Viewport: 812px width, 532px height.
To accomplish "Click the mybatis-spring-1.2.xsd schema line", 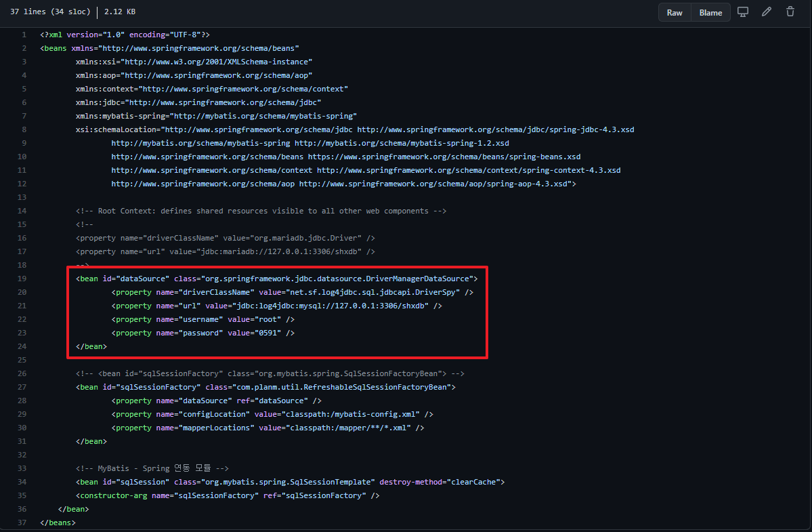I will (x=310, y=143).
